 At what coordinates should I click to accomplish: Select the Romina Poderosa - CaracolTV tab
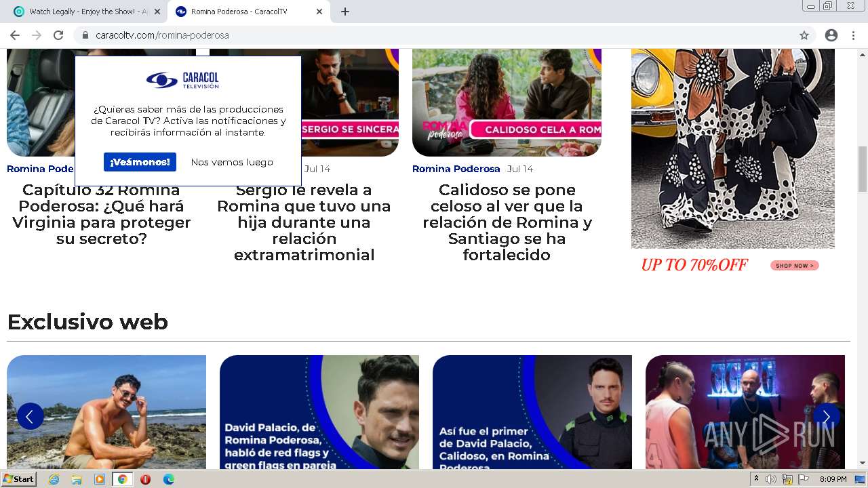(249, 12)
